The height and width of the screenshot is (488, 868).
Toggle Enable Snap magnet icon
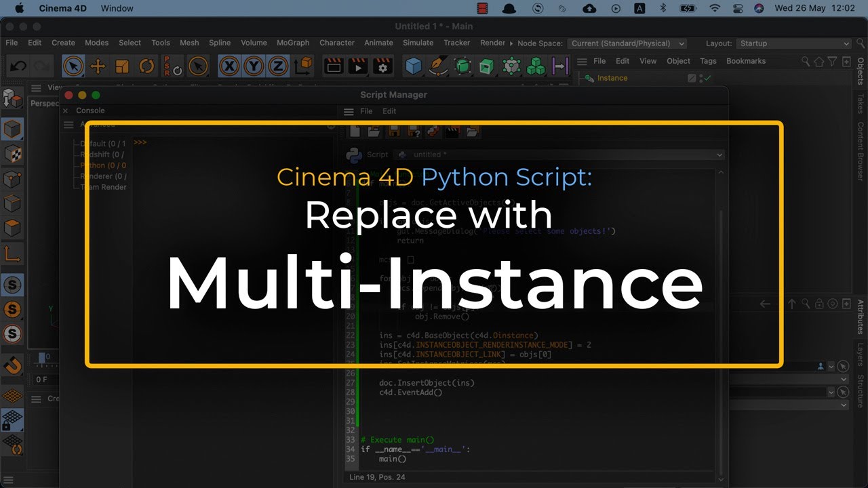coord(12,366)
